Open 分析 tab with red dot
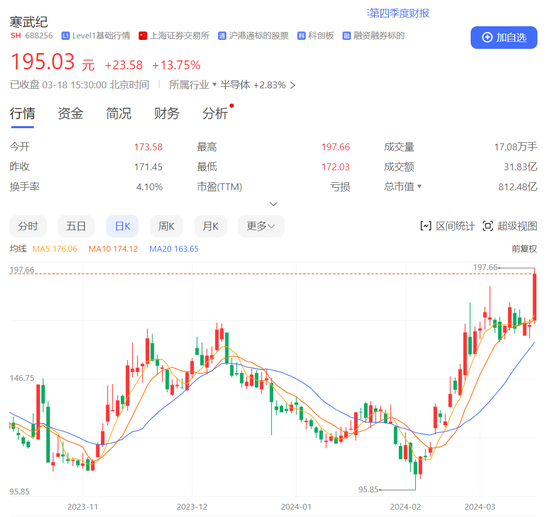550x517 pixels. coord(215,114)
